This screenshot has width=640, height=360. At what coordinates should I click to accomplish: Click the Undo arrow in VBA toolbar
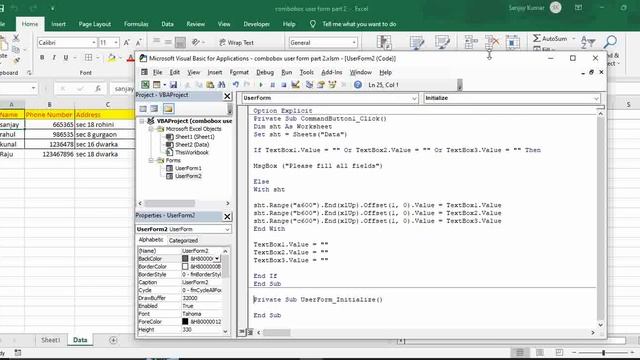pyautogui.click(x=236, y=84)
